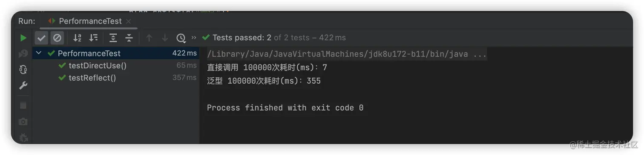Screen dimensions: 644x155
Task: Expand all test nodes
Action: pos(113,38)
